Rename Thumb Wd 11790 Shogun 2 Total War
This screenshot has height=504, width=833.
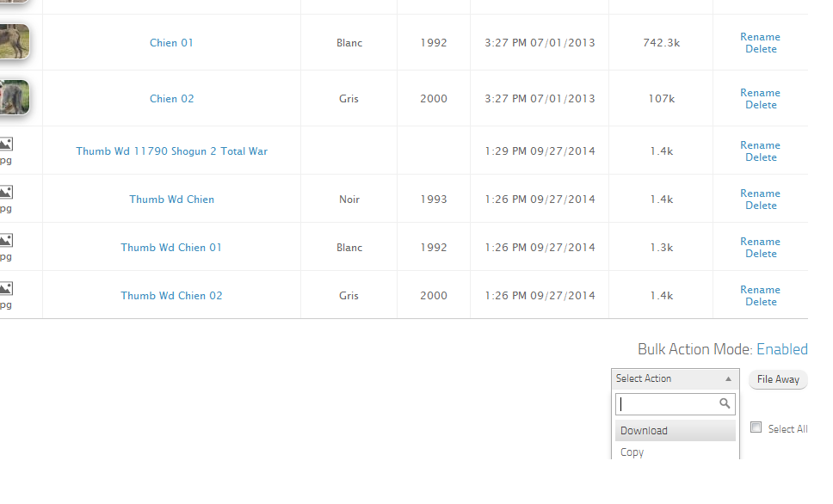(x=760, y=145)
